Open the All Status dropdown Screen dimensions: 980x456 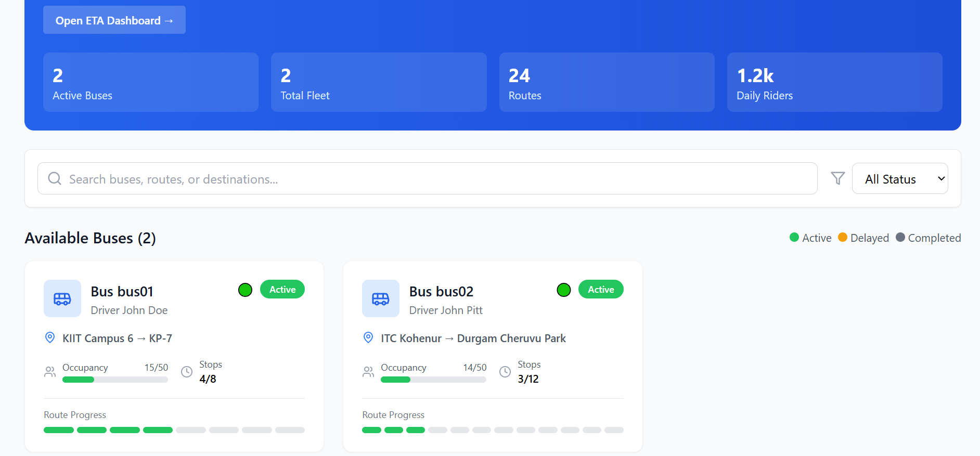coord(900,178)
